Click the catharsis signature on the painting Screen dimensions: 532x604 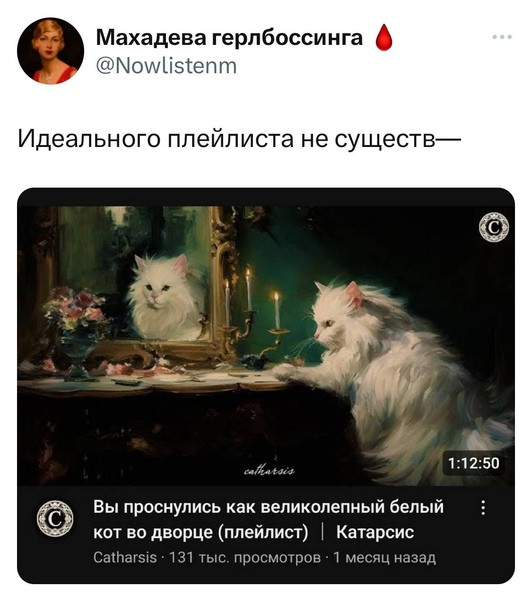270,471
